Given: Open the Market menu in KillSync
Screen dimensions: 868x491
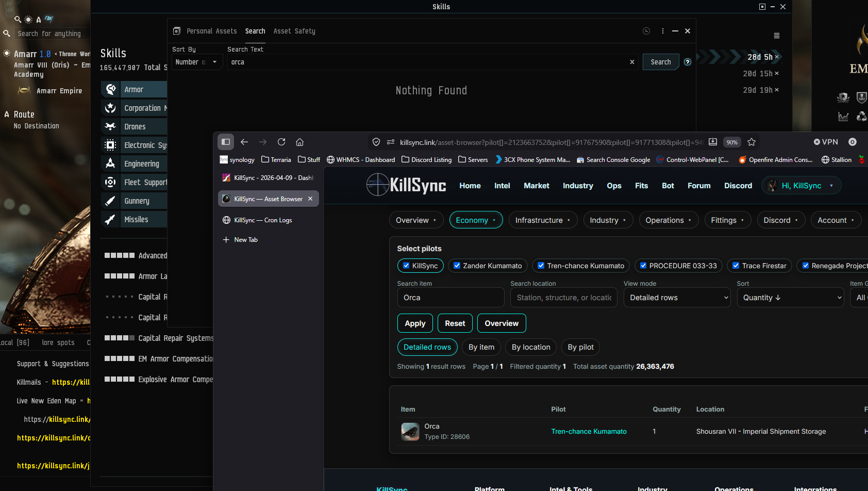Looking at the screenshot, I should click(x=536, y=186).
